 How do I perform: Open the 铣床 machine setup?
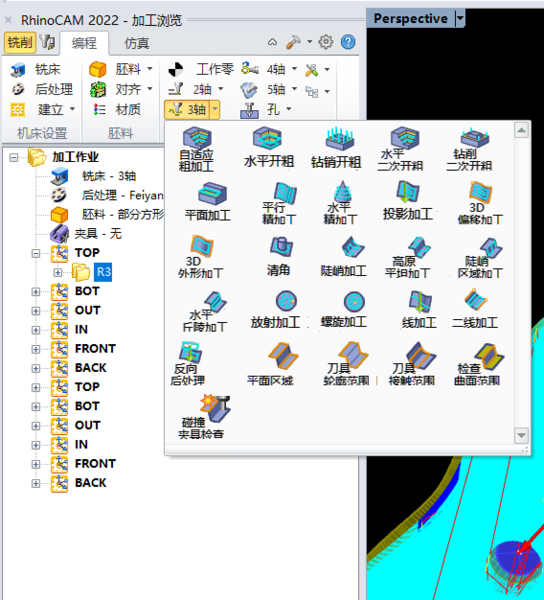click(36, 69)
